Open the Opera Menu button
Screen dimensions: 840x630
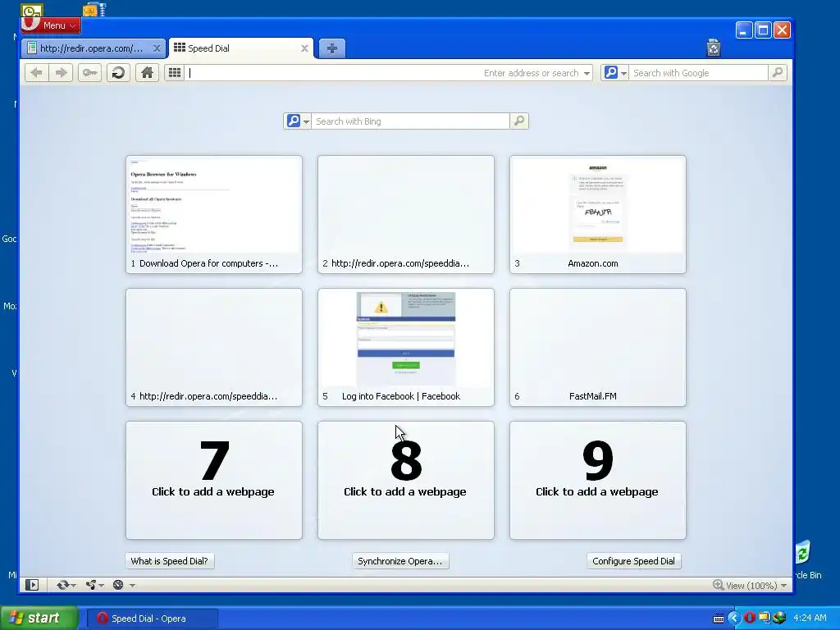click(x=51, y=25)
